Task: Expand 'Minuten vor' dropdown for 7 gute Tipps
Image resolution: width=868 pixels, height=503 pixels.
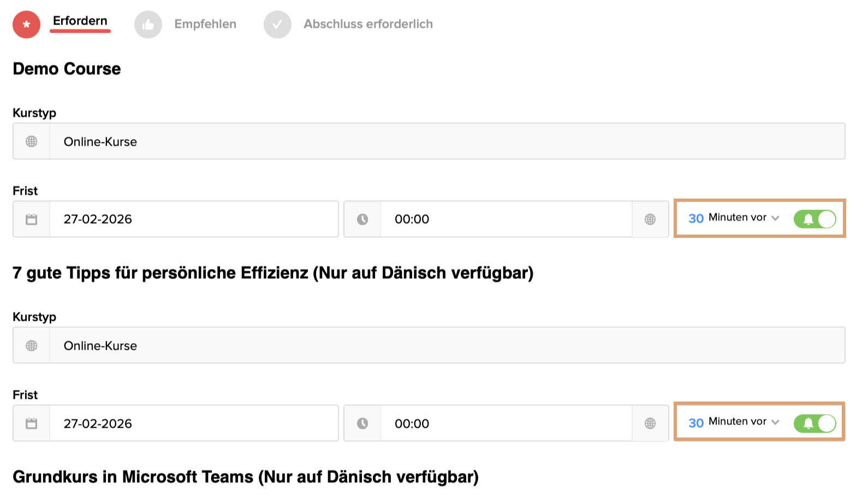Action: click(x=744, y=422)
